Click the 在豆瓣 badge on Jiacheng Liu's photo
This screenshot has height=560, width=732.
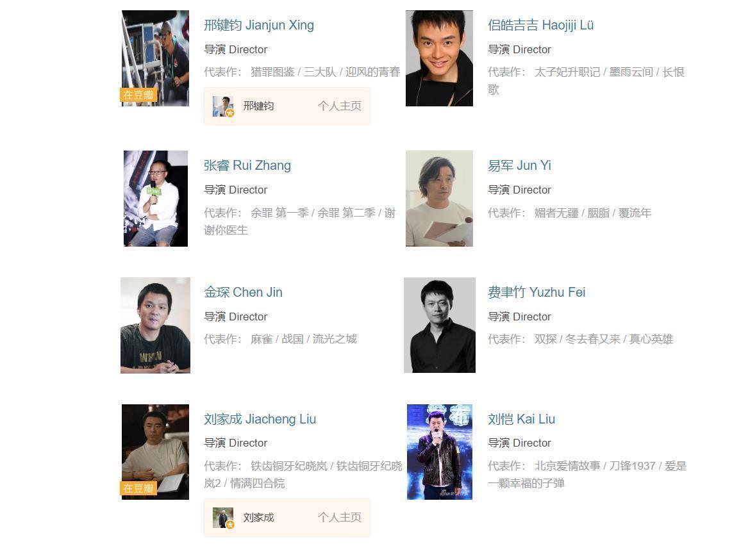(x=138, y=489)
